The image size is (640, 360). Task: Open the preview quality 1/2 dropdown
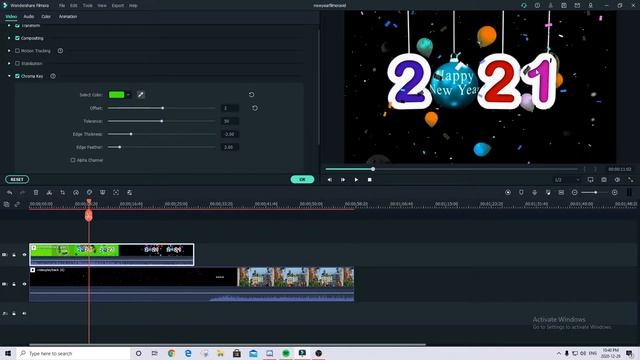(x=567, y=180)
